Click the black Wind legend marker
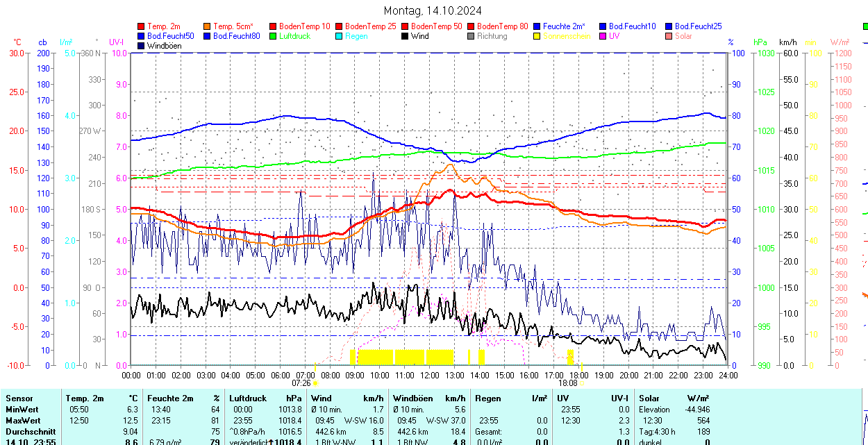Viewport: 868px width, 445px height. point(406,36)
